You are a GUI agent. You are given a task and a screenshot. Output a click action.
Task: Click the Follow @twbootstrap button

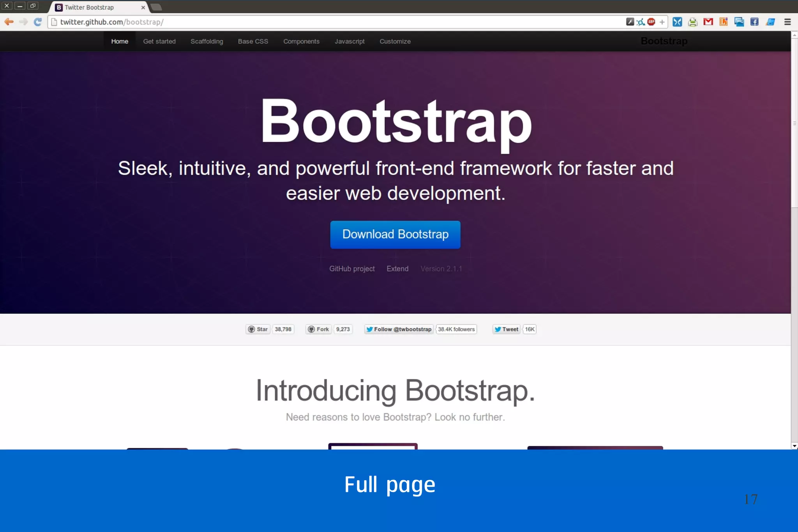(x=399, y=329)
